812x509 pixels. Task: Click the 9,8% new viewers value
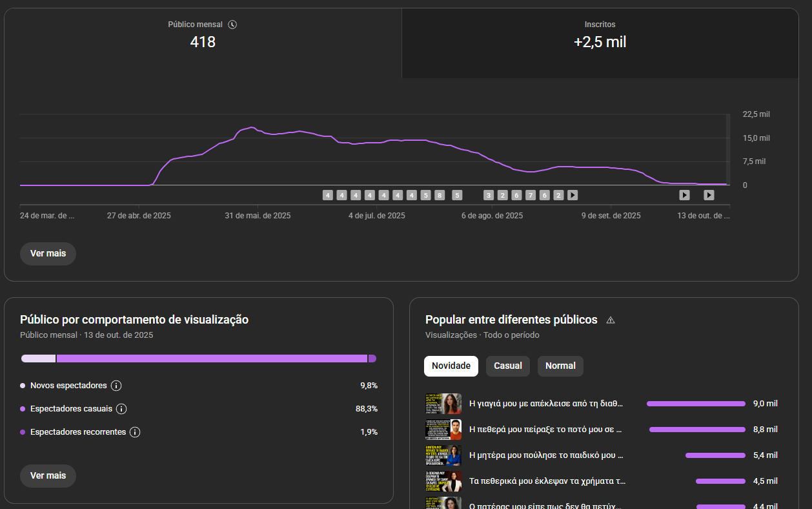(x=369, y=386)
